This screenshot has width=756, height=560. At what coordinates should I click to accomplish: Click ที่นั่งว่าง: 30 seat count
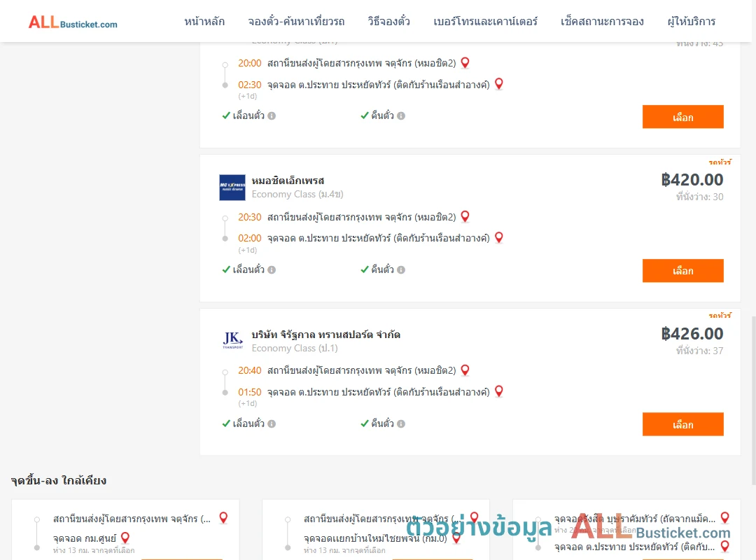[699, 197]
